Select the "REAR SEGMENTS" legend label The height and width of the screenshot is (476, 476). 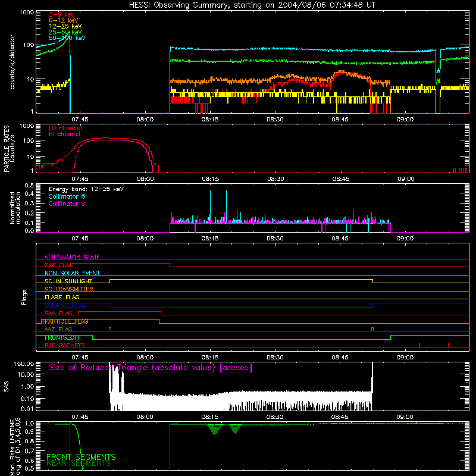pos(79,464)
